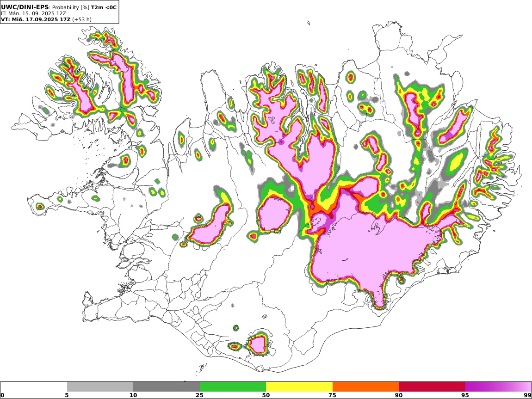The image size is (532, 399).
Task: Click the 'T2m <0C' parameter label
Action: (x=104, y=7)
